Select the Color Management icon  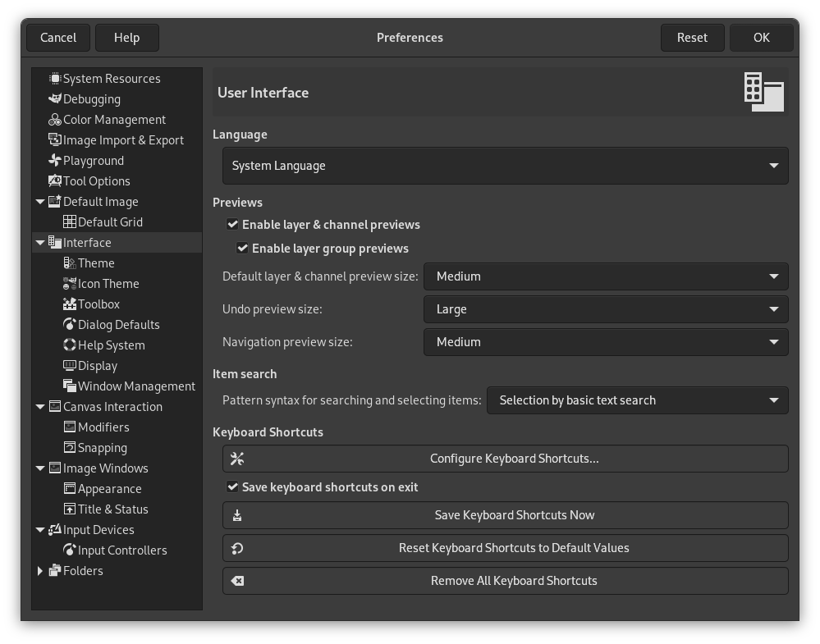[x=54, y=119]
